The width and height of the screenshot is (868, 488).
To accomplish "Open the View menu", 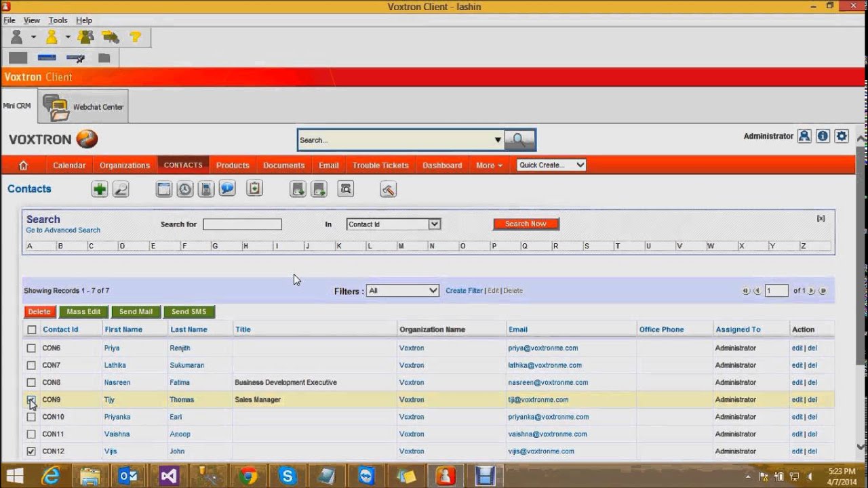I will point(32,20).
